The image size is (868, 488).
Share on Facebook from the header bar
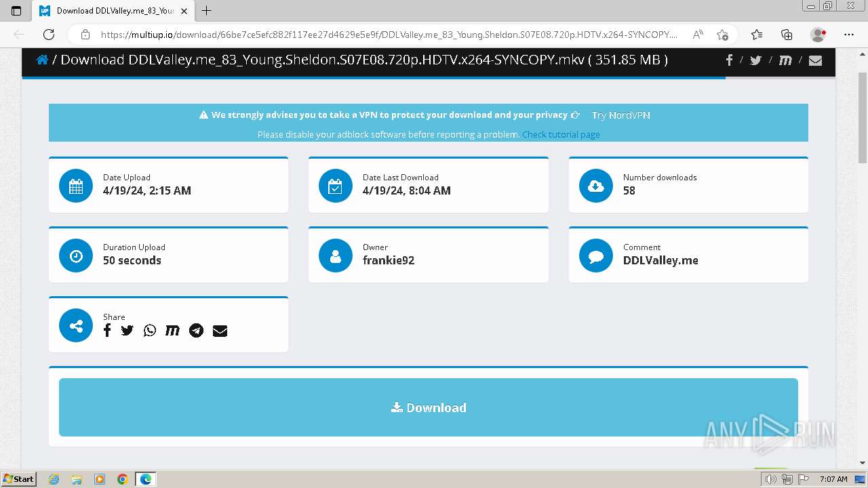tap(729, 60)
